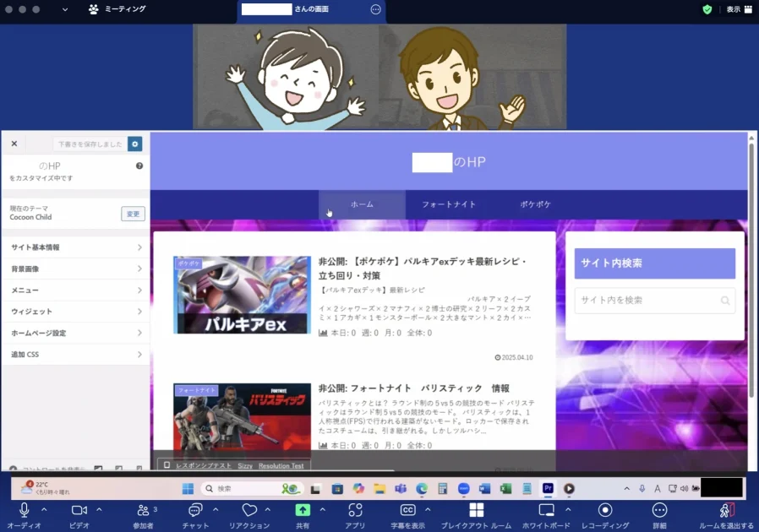The height and width of the screenshot is (532, 759).
Task: Open フォートナイト バリスティック 情報 article title
Action: tap(414, 388)
